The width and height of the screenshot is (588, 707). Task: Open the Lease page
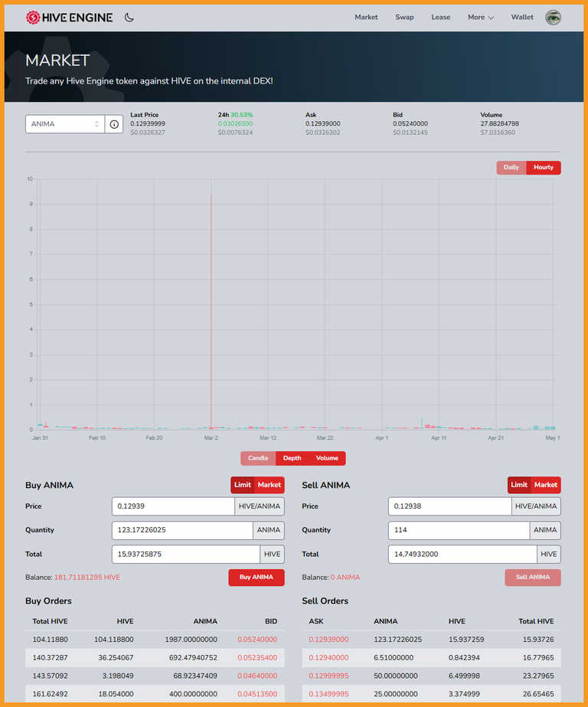coord(441,17)
